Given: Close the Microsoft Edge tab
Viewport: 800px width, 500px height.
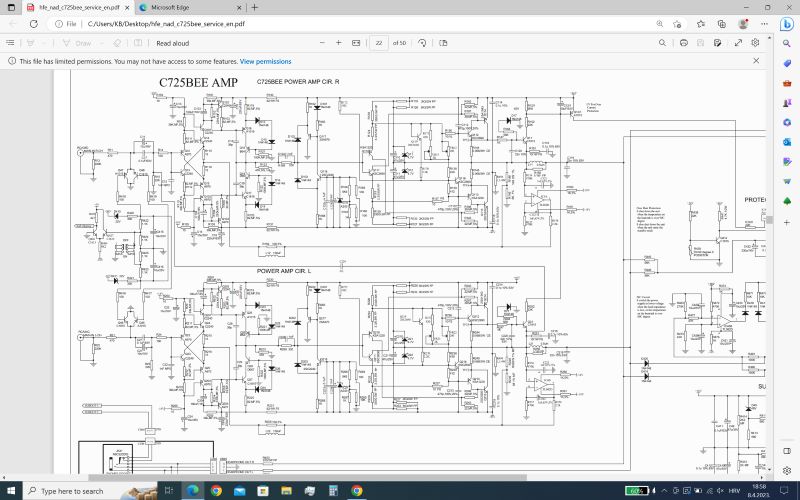Looking at the screenshot, I should [239, 8].
